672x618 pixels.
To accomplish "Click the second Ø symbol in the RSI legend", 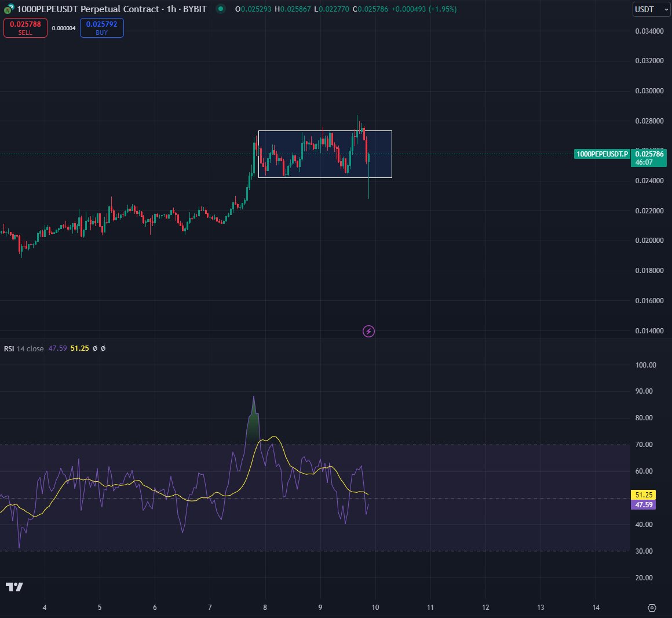I will [103, 348].
